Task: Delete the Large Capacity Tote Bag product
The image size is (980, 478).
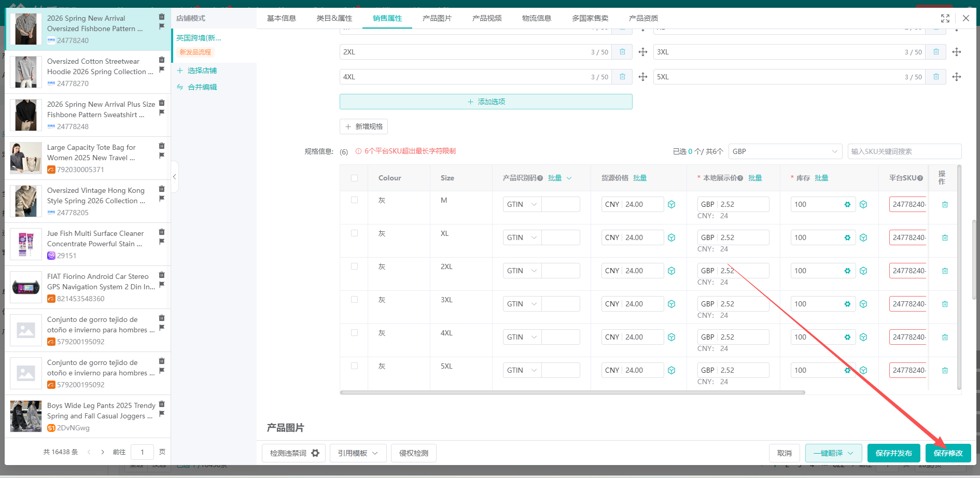Action: 162,146
